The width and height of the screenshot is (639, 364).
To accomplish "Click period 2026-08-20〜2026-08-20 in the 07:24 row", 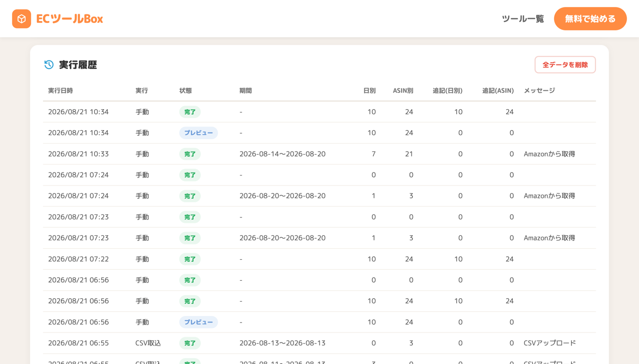I will click(283, 196).
